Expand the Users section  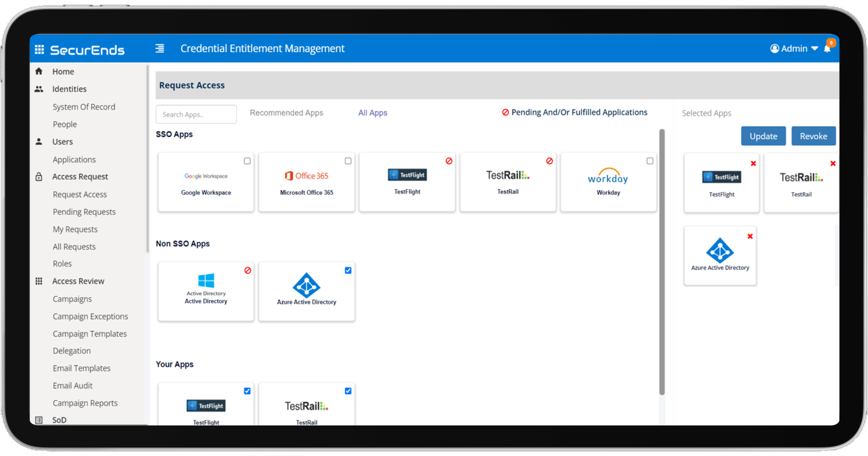[x=63, y=142]
